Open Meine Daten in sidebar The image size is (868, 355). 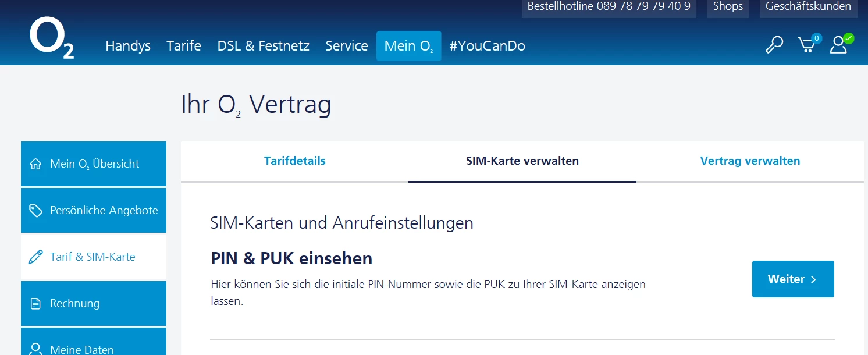[x=94, y=342]
